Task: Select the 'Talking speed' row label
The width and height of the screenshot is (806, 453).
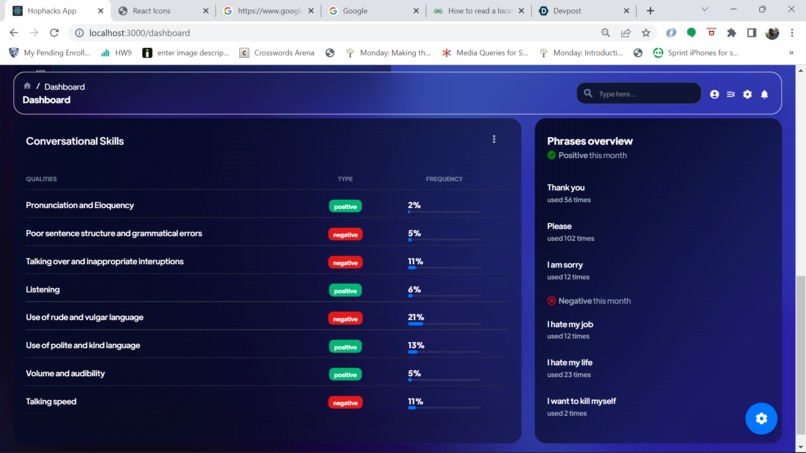Action: pos(51,402)
